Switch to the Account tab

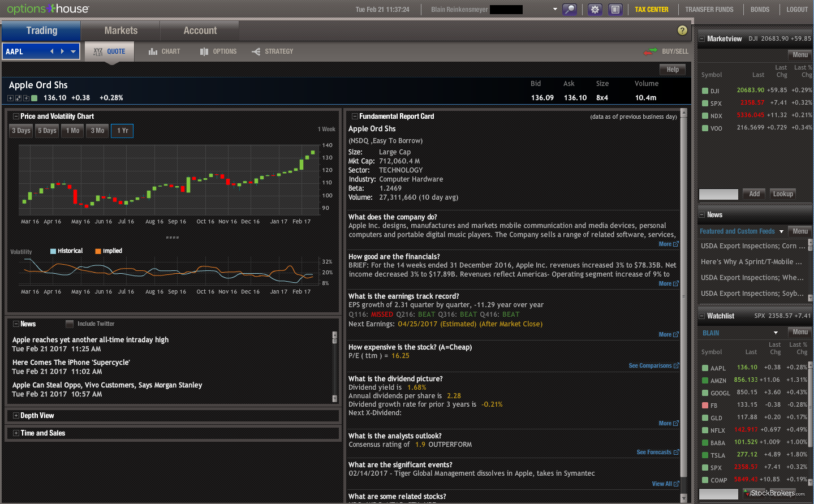pos(200,31)
